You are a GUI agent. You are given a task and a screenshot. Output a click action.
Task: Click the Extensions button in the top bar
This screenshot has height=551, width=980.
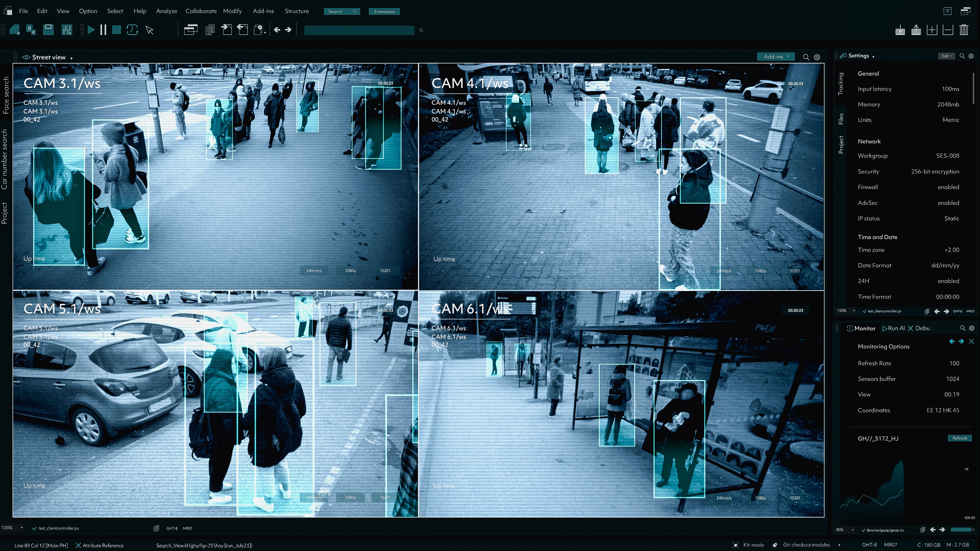(x=384, y=11)
